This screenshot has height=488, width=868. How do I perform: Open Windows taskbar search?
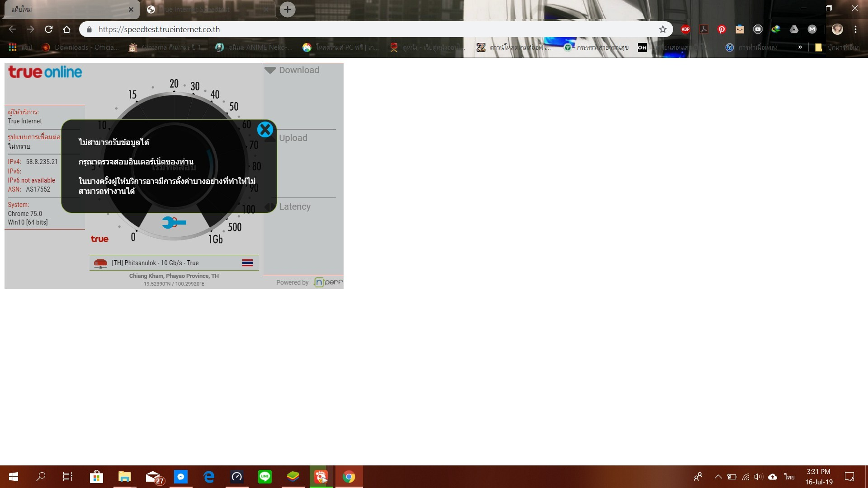coord(41,477)
